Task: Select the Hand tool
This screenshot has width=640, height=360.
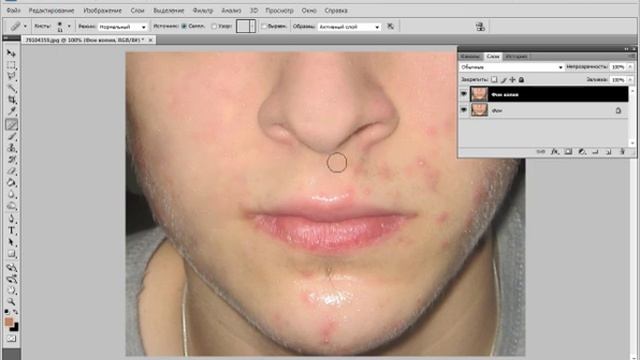Action: click(x=11, y=291)
